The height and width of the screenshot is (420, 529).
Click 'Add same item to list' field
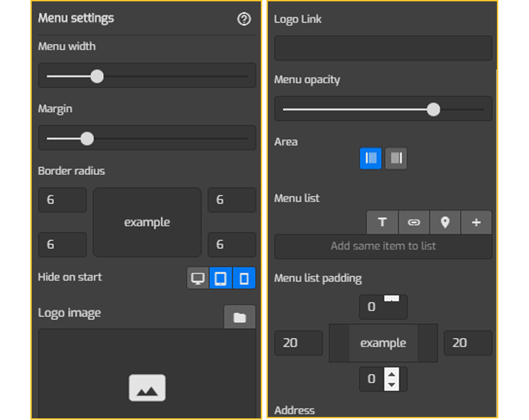[383, 246]
